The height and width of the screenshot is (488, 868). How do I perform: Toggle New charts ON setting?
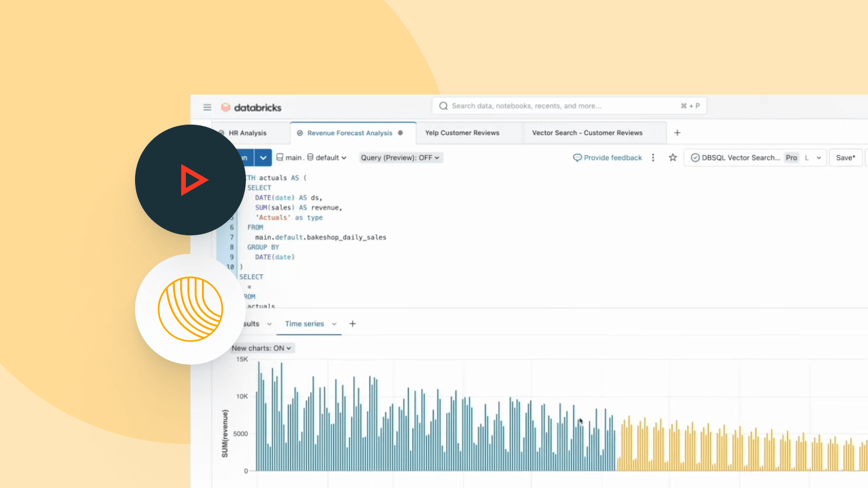[x=261, y=348]
